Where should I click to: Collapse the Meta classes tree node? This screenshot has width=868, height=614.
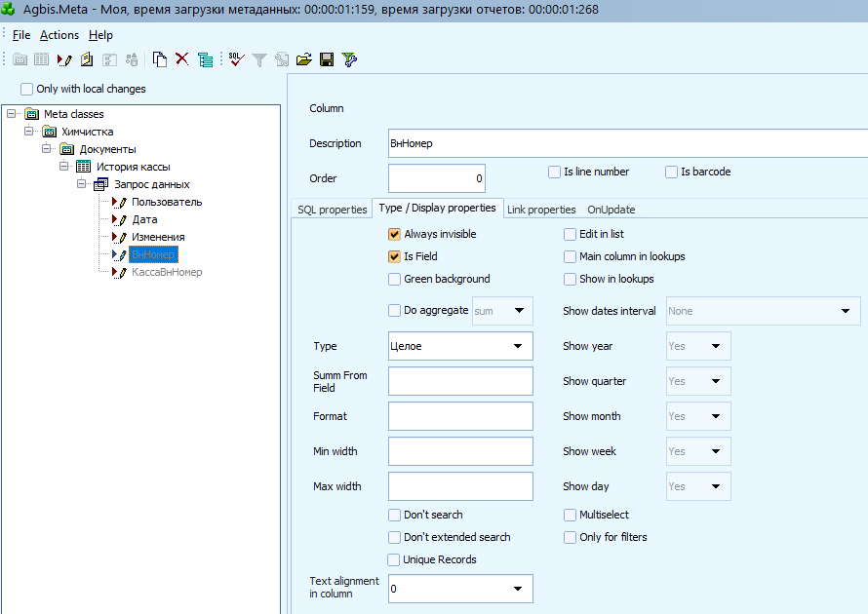(x=11, y=113)
